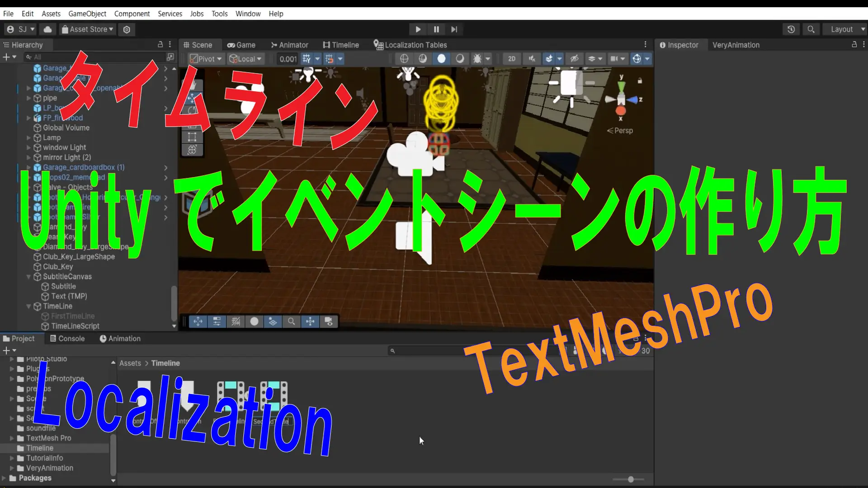Expand the pipe object in Hierarchy
868x488 pixels.
point(28,98)
